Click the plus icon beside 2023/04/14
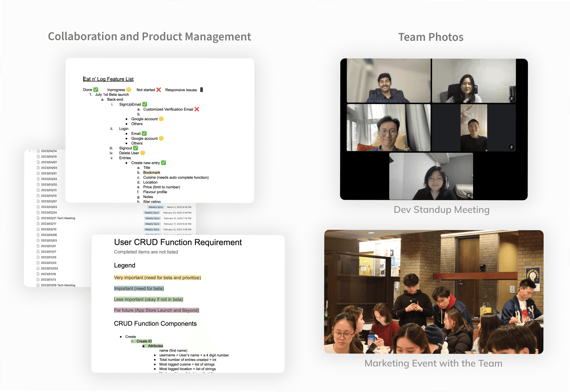The height and width of the screenshot is (392, 570). [x=30, y=151]
